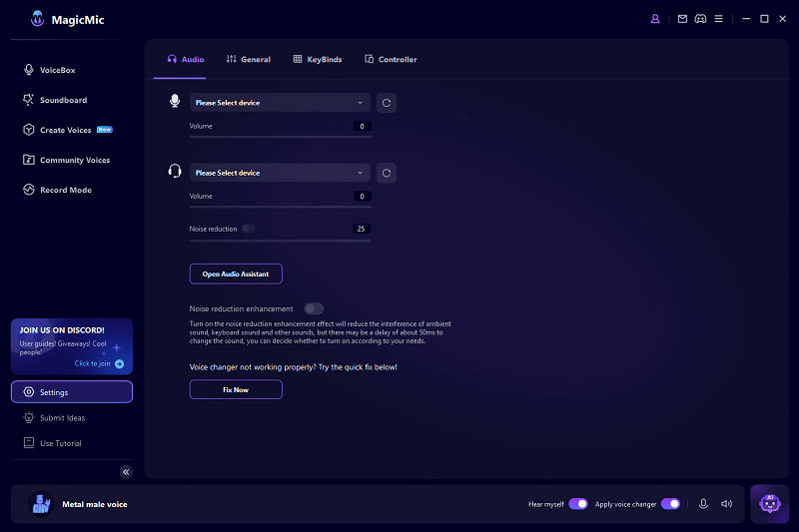Open the mail icon in title bar

[682, 18]
